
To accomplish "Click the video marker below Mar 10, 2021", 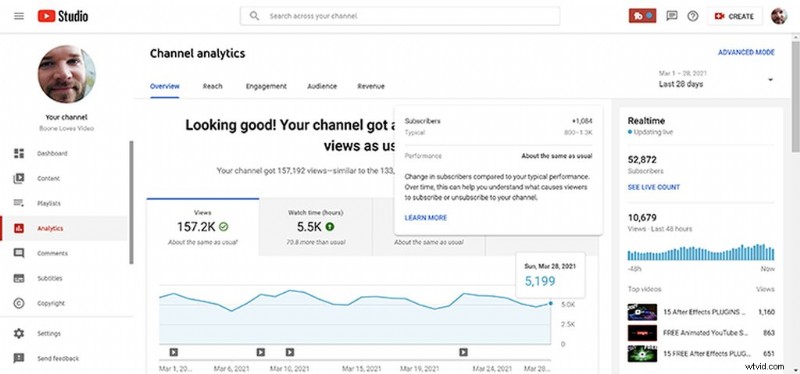I will [x=290, y=352].
